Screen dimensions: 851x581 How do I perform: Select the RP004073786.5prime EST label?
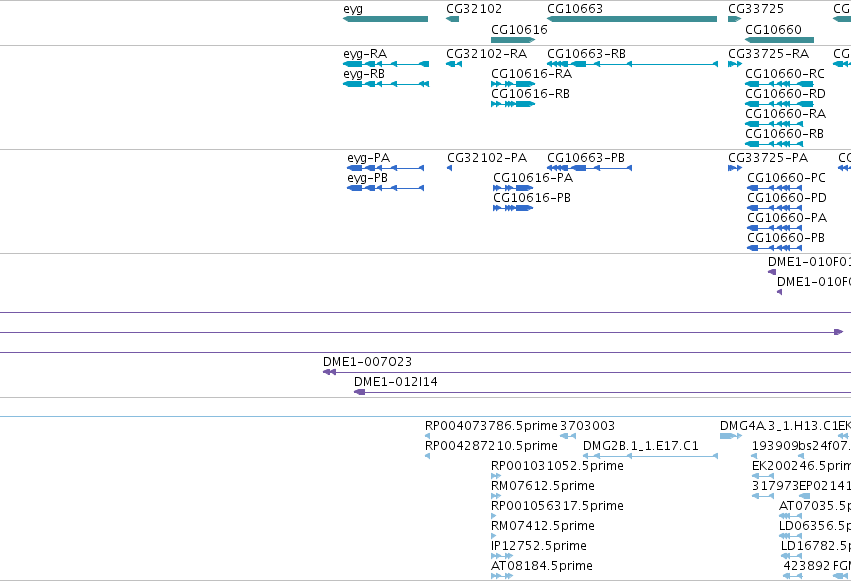(491, 426)
